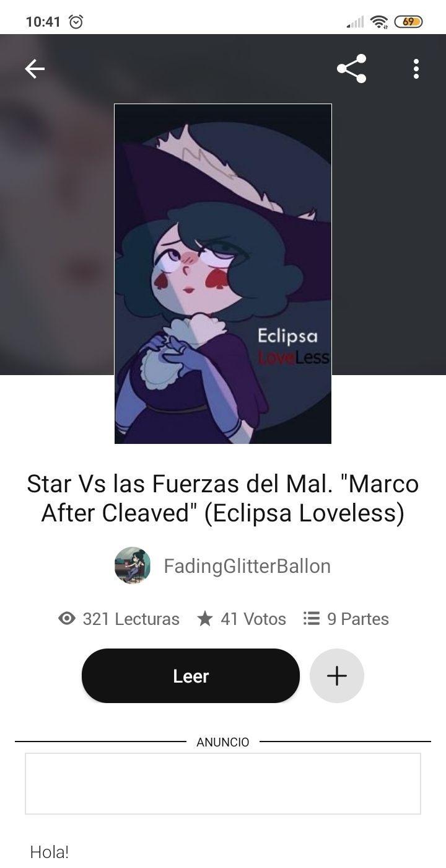This screenshot has width=446, height=868.
Task: Tap the alarm icon in status bar
Action: pyautogui.click(x=76, y=22)
